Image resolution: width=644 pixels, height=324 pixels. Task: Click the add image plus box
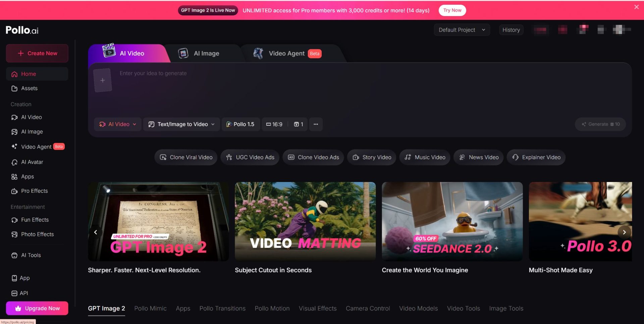pos(102,80)
